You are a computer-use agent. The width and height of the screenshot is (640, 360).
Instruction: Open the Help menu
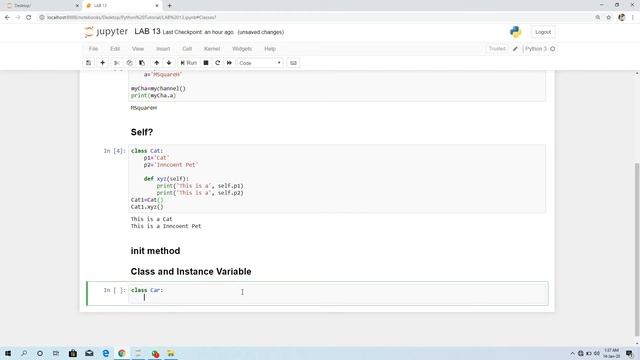[x=270, y=49]
